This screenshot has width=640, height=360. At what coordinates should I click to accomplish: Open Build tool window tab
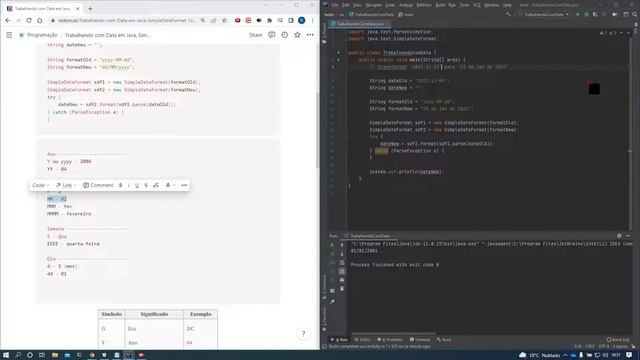click(x=444, y=340)
